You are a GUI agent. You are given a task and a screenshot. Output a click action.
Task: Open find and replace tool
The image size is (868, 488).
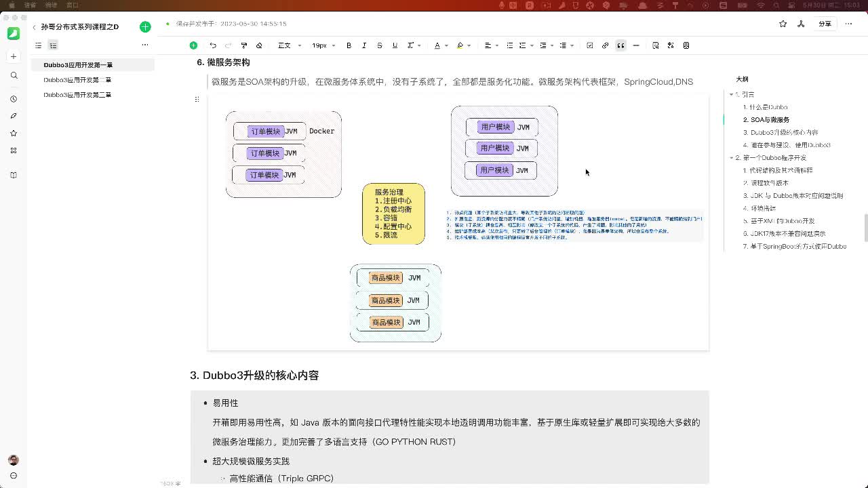[x=656, y=45]
